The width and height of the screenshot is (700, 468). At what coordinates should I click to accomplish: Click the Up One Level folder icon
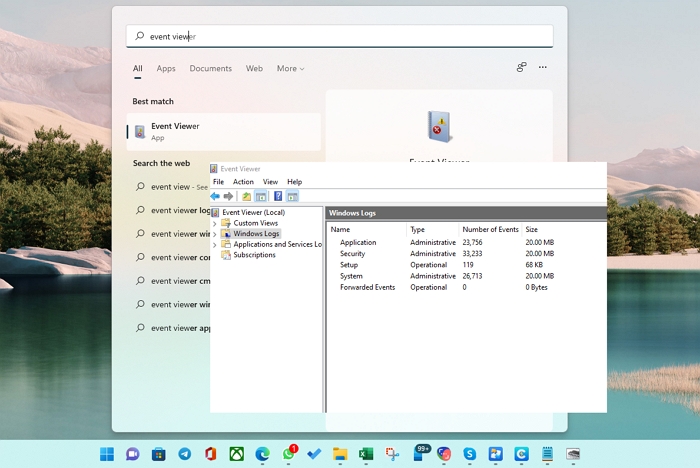coord(246,196)
